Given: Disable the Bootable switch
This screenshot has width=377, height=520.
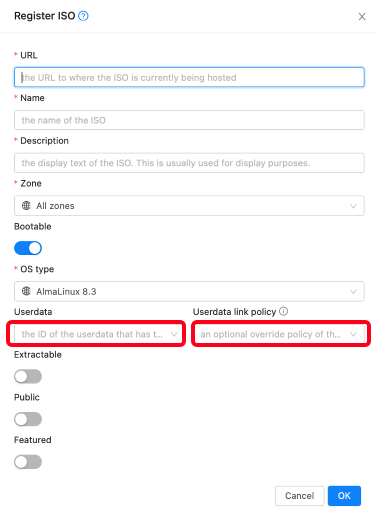Looking at the screenshot, I should (28, 248).
